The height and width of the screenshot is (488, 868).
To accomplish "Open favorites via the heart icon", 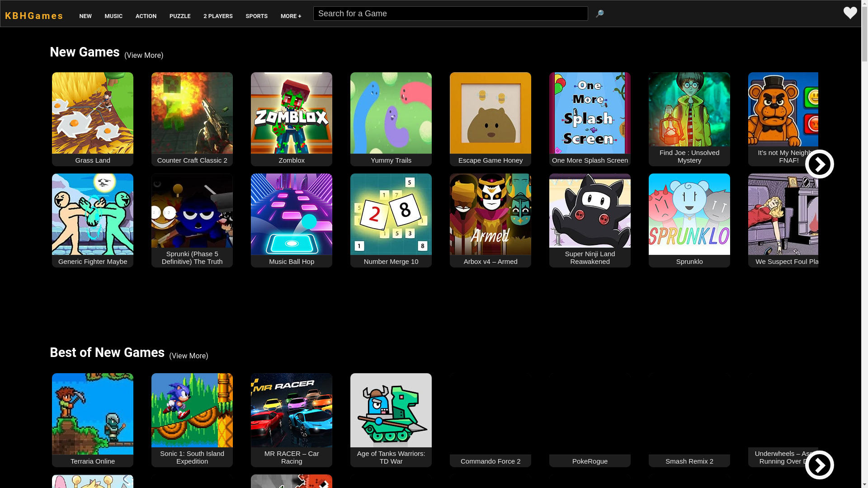I will pyautogui.click(x=850, y=13).
